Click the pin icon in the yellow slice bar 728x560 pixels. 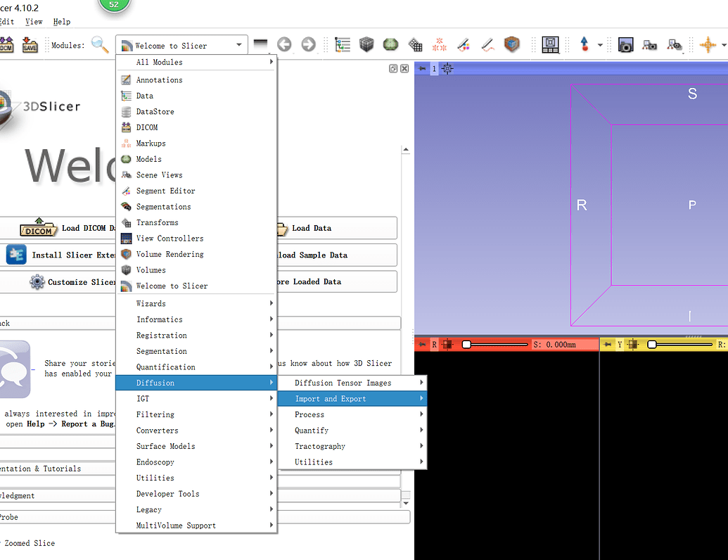pos(607,345)
